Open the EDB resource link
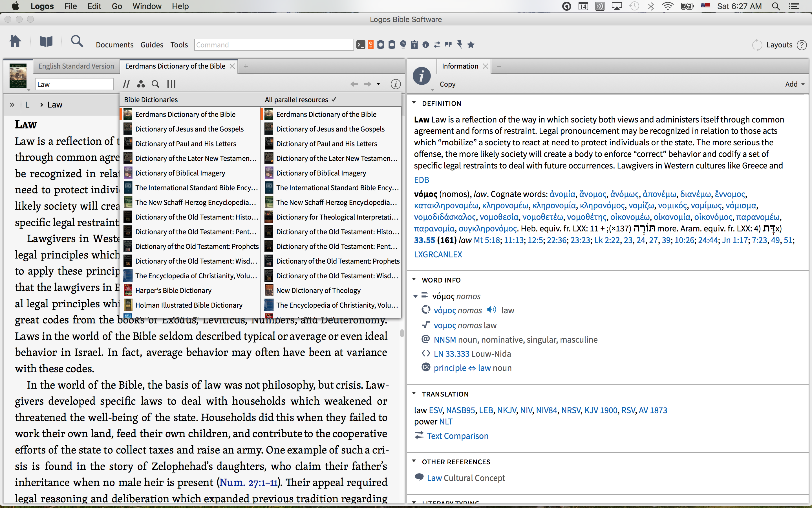 click(422, 180)
